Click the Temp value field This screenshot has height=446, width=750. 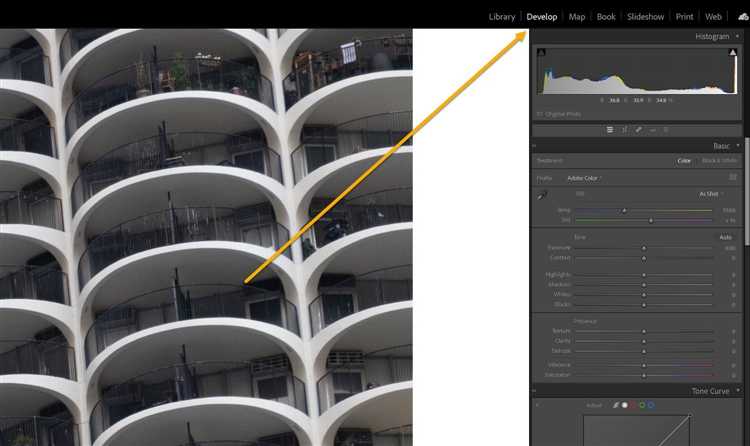tap(729, 211)
